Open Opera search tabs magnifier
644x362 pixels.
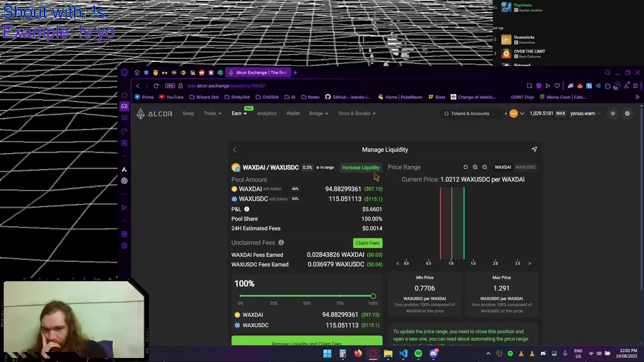click(x=608, y=72)
